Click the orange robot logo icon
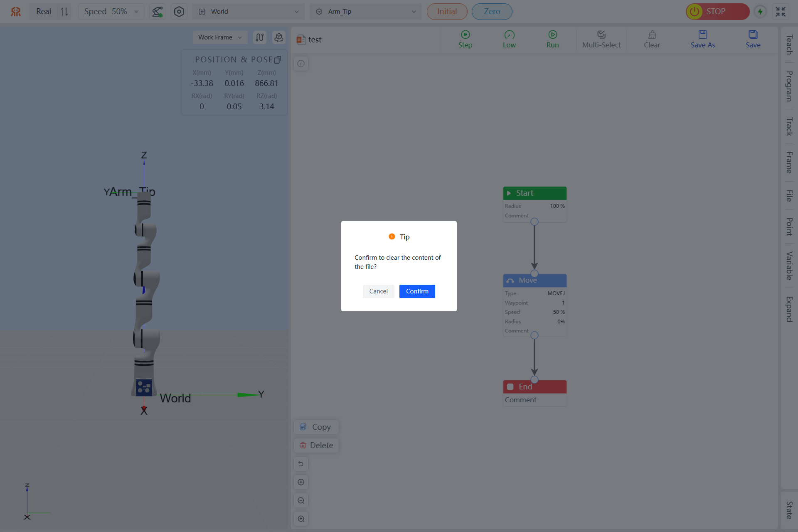The image size is (798, 532). pos(16,12)
